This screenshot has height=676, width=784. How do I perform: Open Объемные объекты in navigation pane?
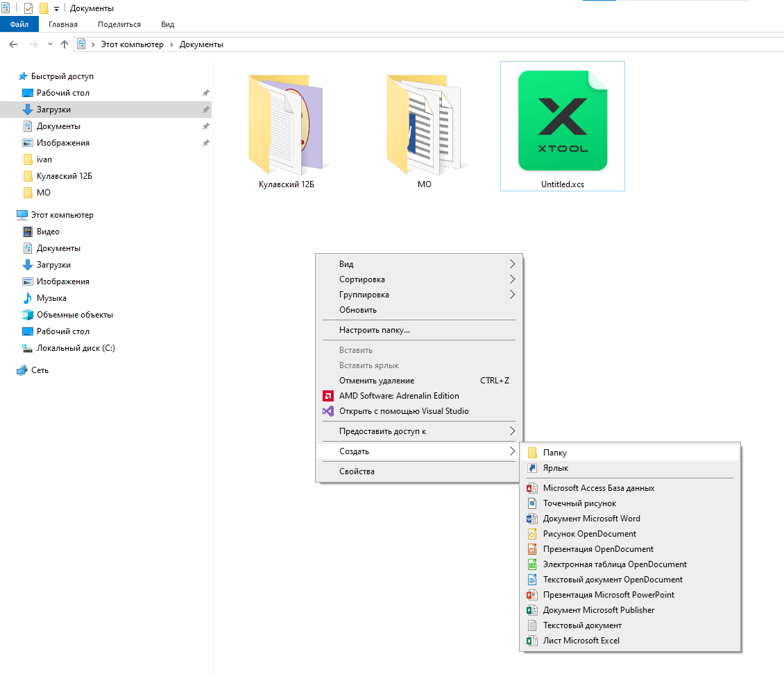[74, 315]
